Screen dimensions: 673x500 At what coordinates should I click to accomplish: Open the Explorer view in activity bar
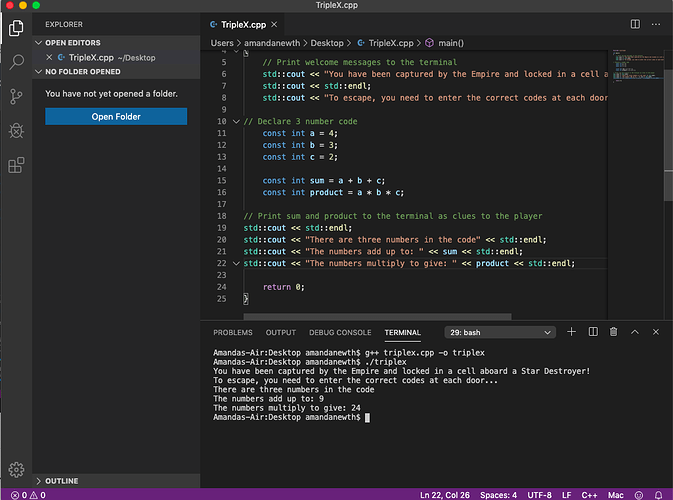[x=16, y=28]
